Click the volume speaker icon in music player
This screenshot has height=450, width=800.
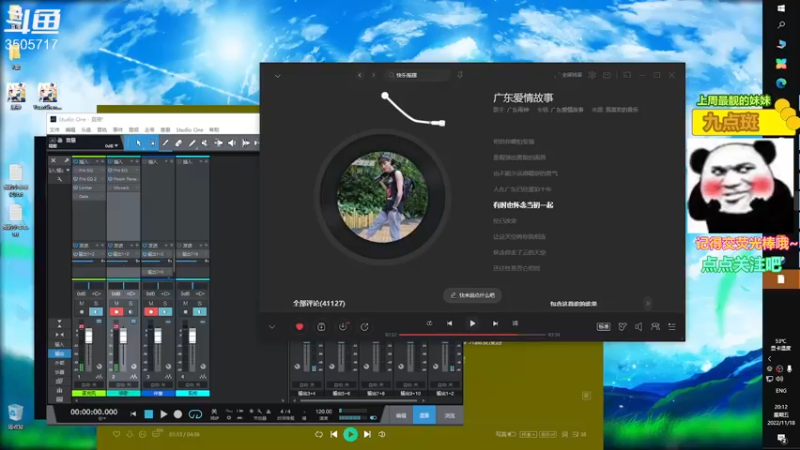(638, 327)
